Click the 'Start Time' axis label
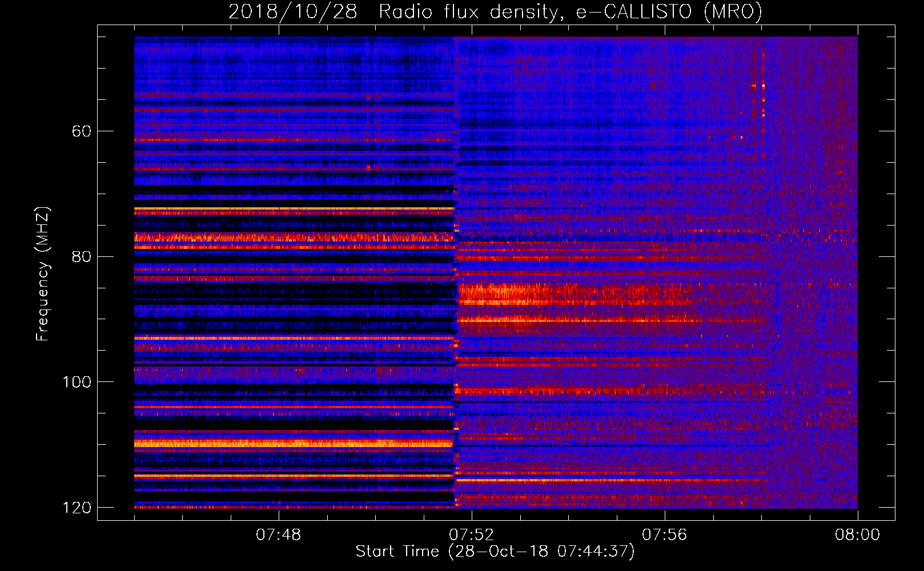 [495, 552]
